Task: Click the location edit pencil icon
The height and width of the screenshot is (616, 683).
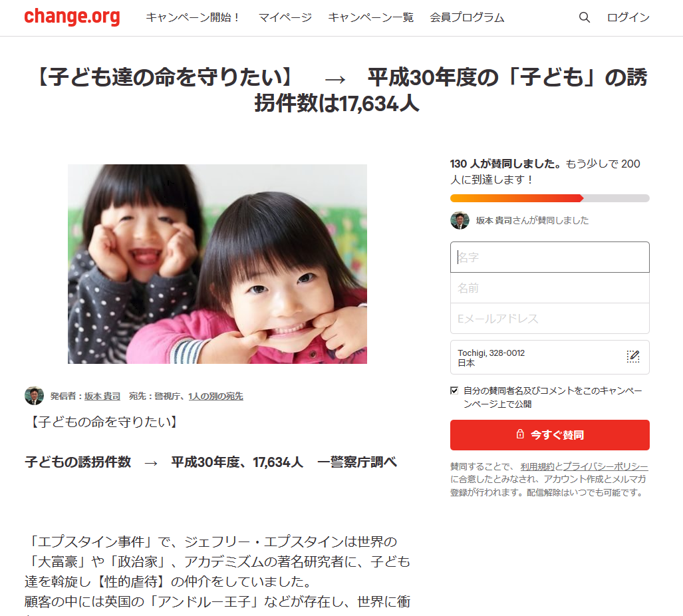Action: (632, 357)
